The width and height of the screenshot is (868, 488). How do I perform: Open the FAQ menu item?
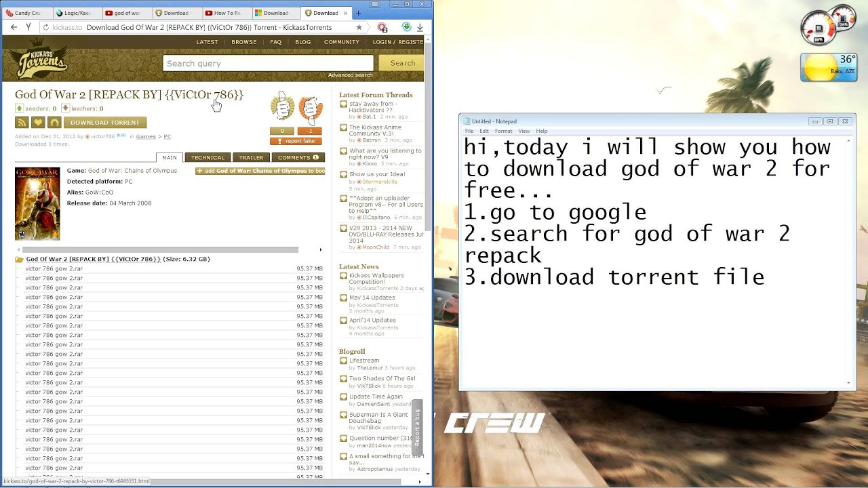pos(276,42)
